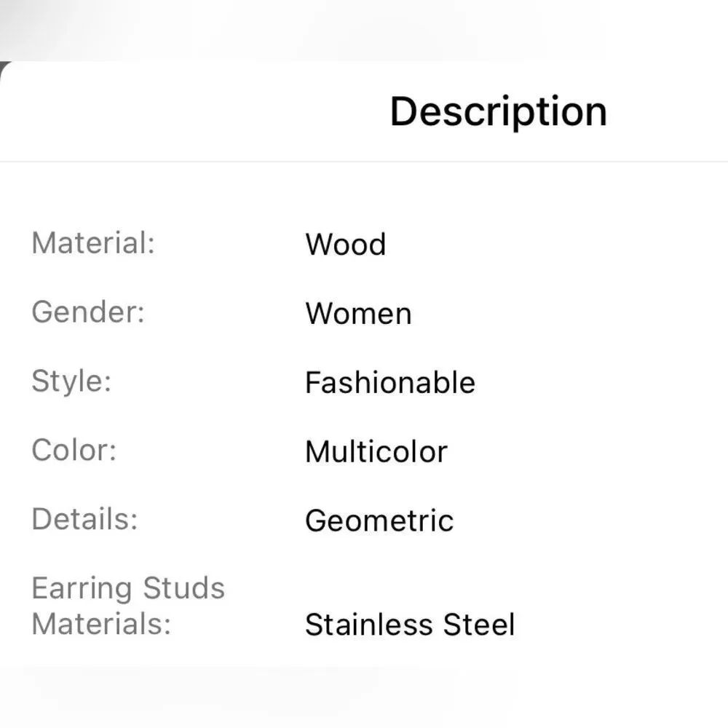Click the top row "Material:" label

[93, 242]
